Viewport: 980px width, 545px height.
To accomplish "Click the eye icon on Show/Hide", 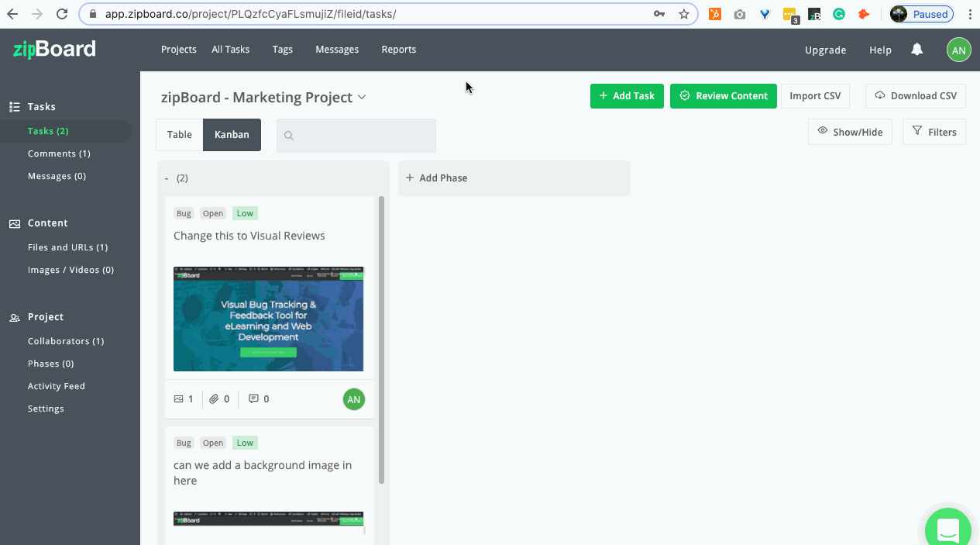I will [x=823, y=131].
